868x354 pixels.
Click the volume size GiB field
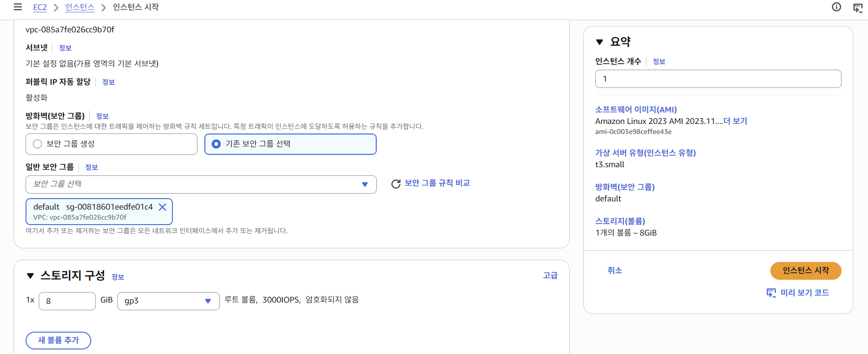click(68, 301)
